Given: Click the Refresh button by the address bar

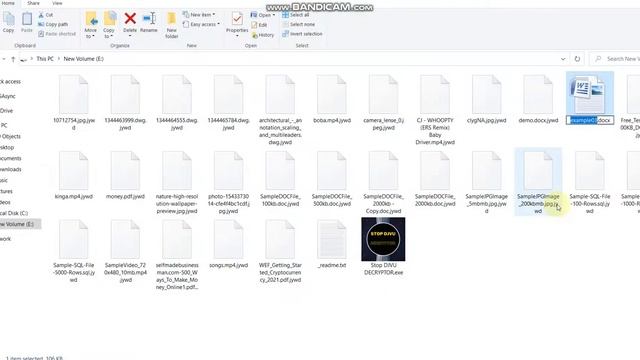Looking at the screenshot, I should (x=577, y=59).
